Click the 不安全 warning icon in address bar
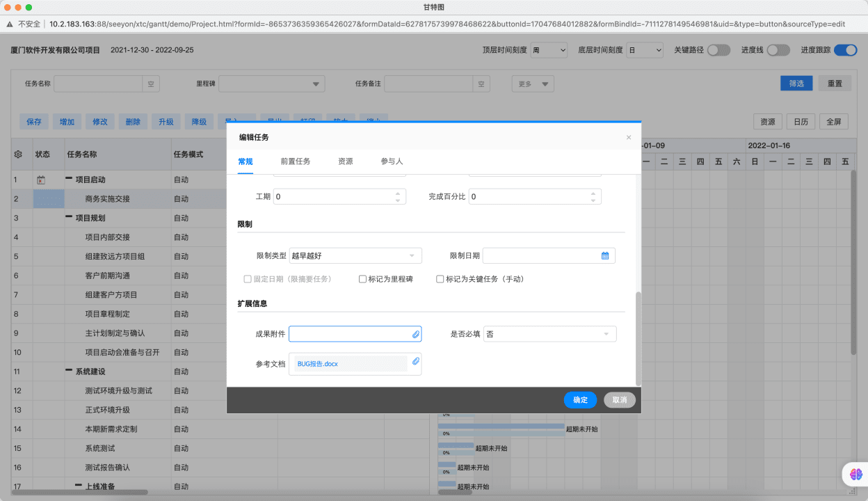The image size is (868, 501). [10, 24]
